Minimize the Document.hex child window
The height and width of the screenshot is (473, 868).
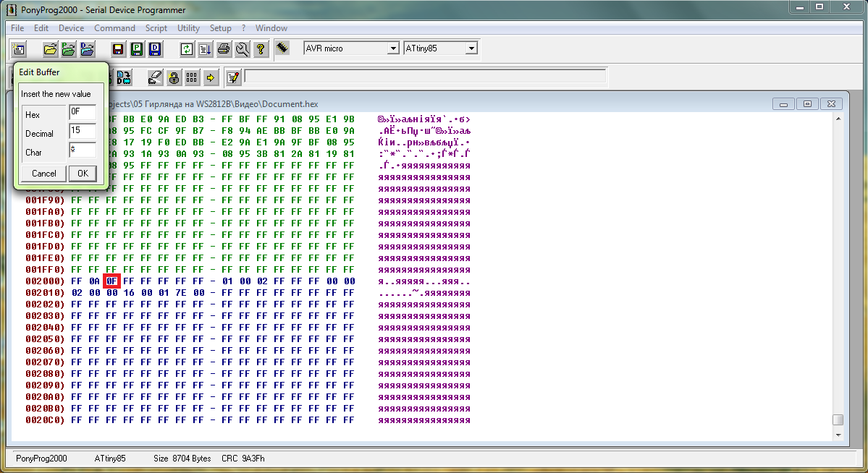click(783, 104)
